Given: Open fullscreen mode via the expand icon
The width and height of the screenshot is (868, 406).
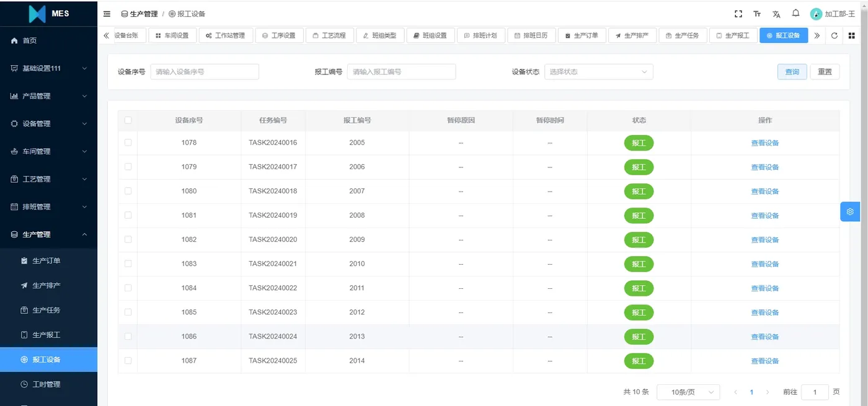Looking at the screenshot, I should pyautogui.click(x=738, y=13).
